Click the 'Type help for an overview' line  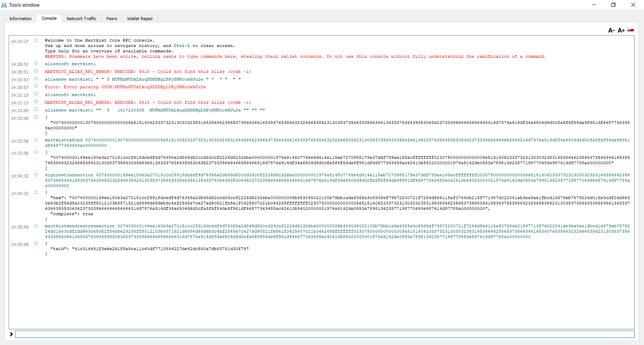click(109, 51)
